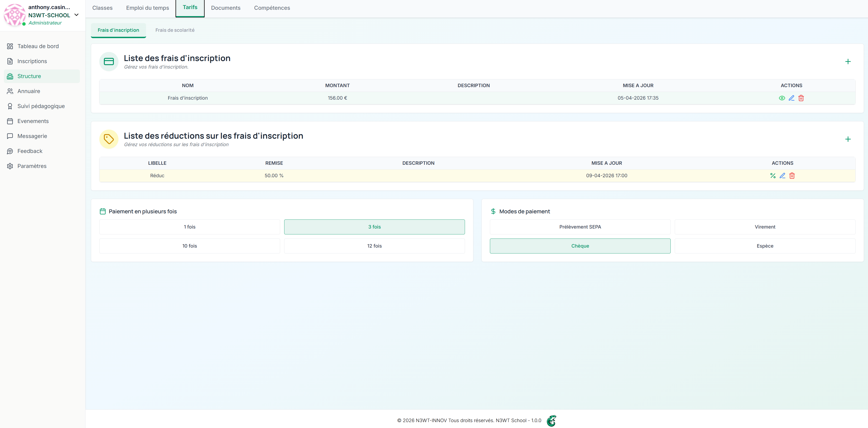Click the percent icon for Réduc row
Image resolution: width=868 pixels, height=428 pixels.
773,176
